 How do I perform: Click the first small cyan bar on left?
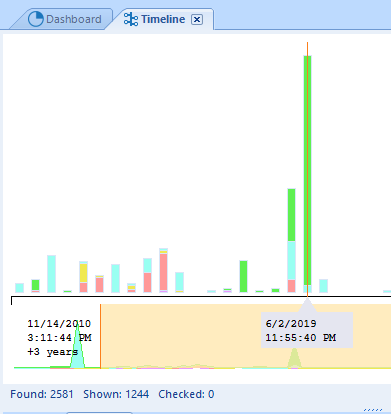pyautogui.click(x=19, y=288)
